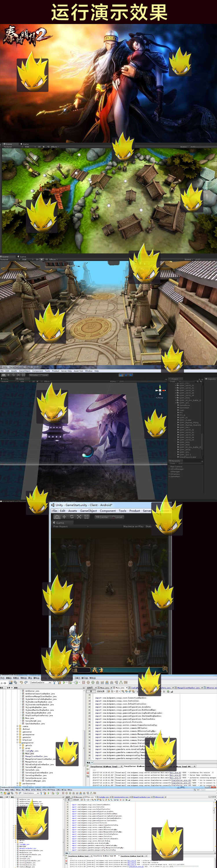This screenshot has height=868, width=217.
Task: Open Server Help menu in Unity editor
Action: coord(66,371)
